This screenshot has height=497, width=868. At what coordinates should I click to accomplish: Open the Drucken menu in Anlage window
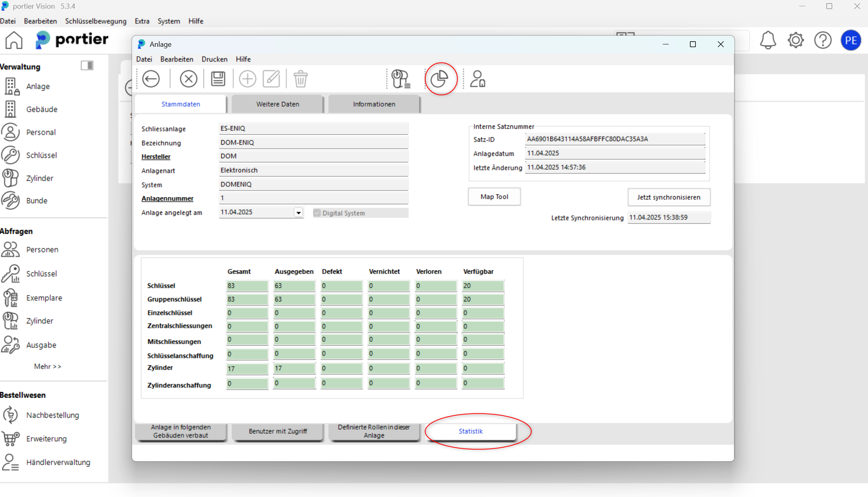tap(214, 59)
